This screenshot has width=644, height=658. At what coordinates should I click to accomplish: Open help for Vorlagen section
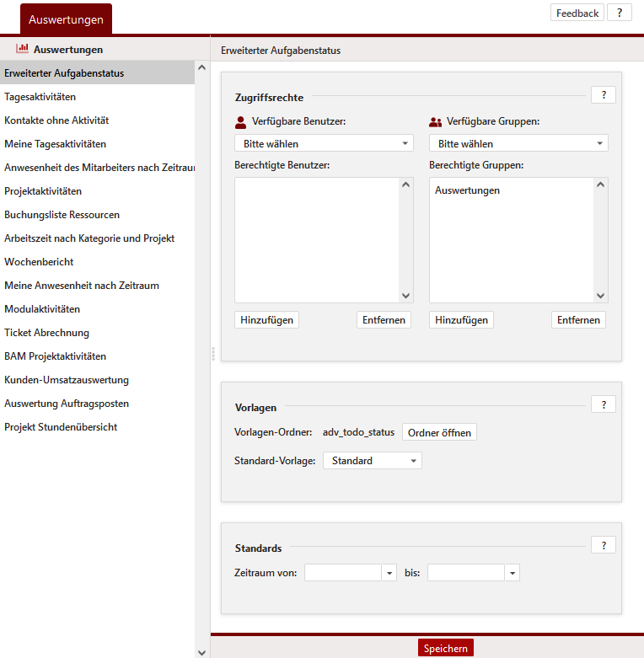coord(603,404)
